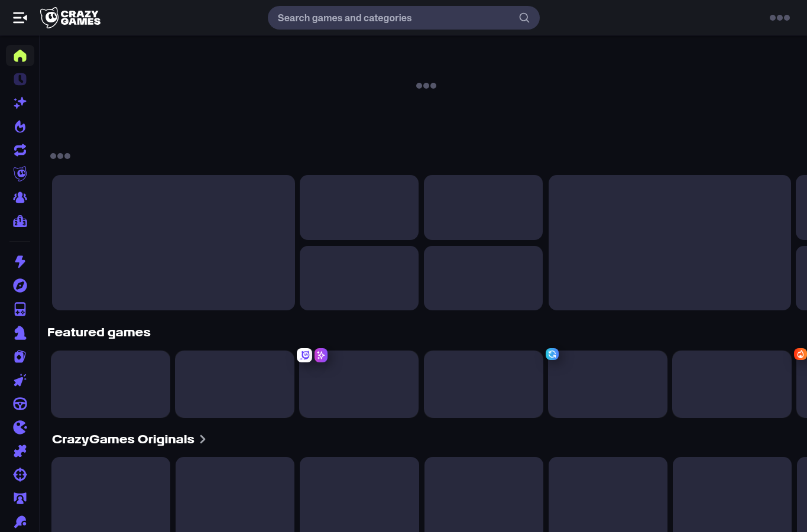Open Multiplayer via the people group icon
The image size is (807, 532).
pyautogui.click(x=20, y=197)
